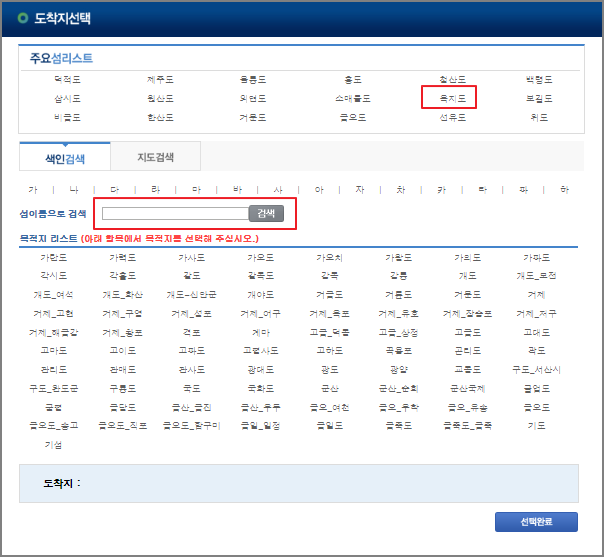The height and width of the screenshot is (557, 604).
Task: Pick 가오치 from the destination list
Action: coord(330,257)
